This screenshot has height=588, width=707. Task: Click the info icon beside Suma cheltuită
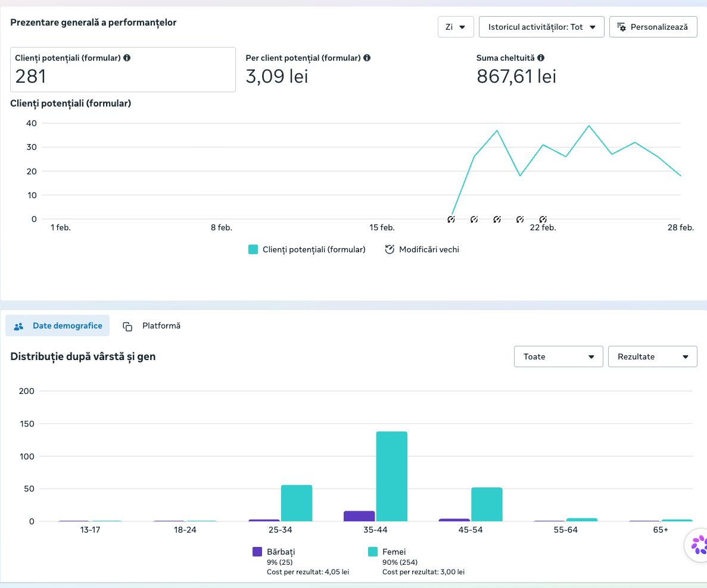point(541,58)
